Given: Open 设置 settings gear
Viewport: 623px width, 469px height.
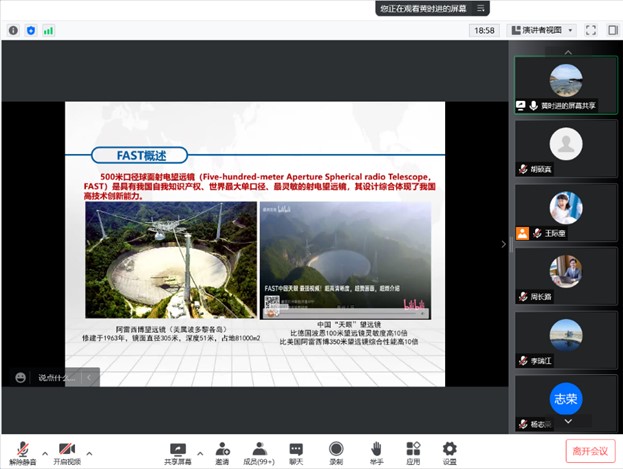Looking at the screenshot, I should pyautogui.click(x=450, y=451).
